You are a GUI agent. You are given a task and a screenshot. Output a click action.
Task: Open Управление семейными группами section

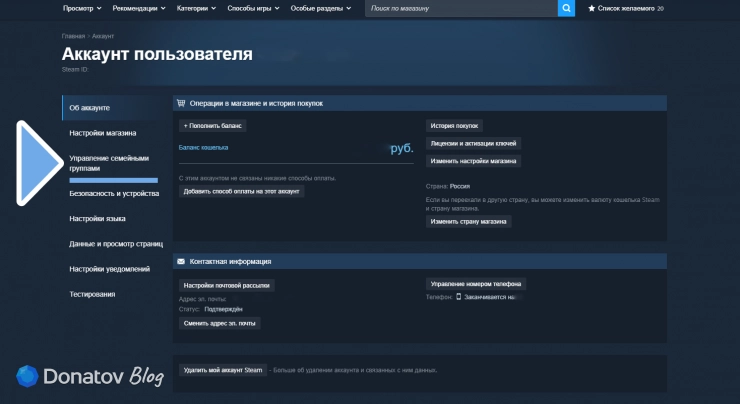point(109,163)
